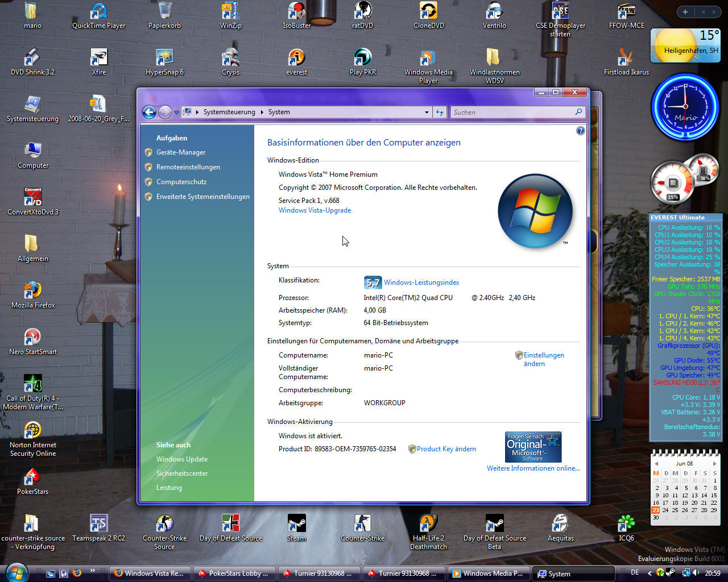
Task: Open Firstload Ikarus desktop shortcut
Action: click(x=626, y=62)
